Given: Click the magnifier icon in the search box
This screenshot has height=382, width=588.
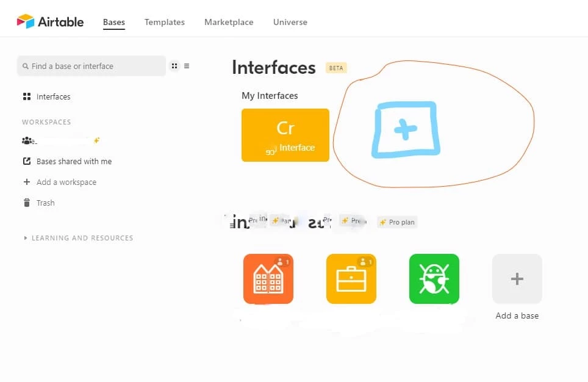Looking at the screenshot, I should (x=25, y=66).
